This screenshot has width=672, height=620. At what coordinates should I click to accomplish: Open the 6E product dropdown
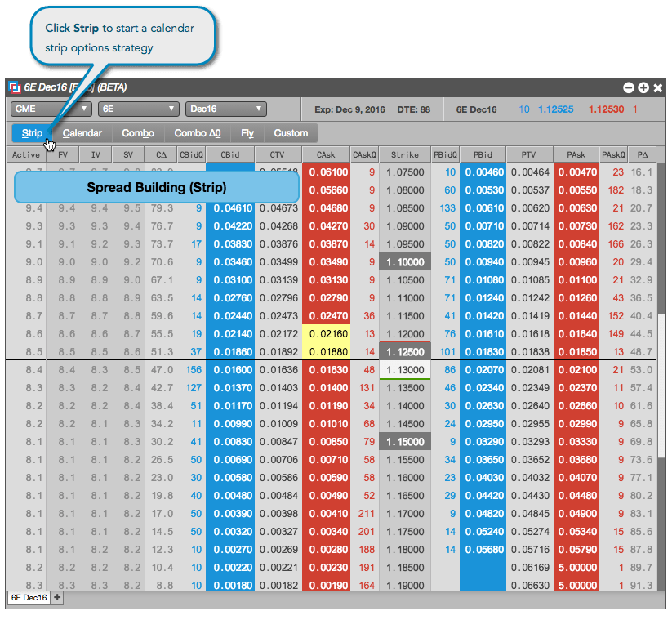point(139,109)
